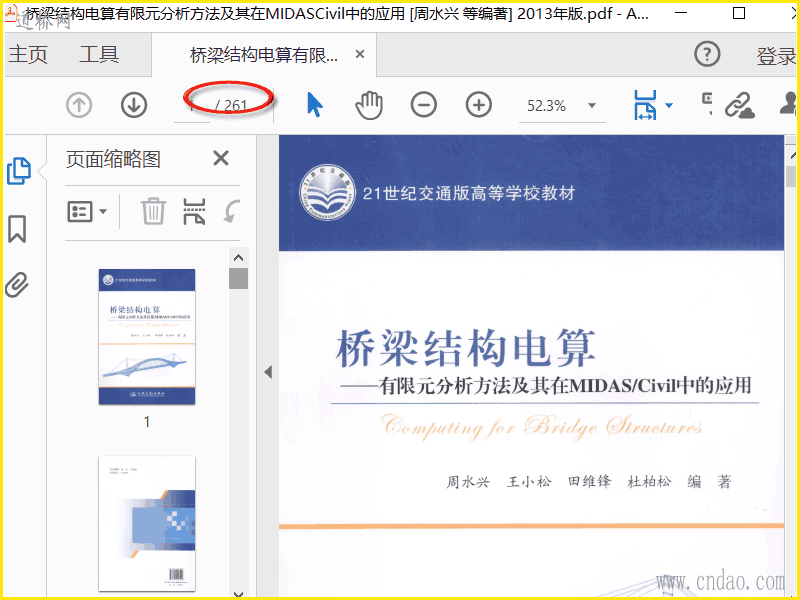Zoom in with the plus button
800x600 pixels.
[x=479, y=105]
